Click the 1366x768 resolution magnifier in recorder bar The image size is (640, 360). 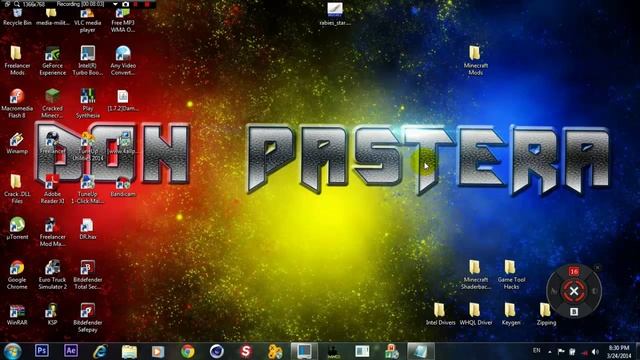(17, 4)
